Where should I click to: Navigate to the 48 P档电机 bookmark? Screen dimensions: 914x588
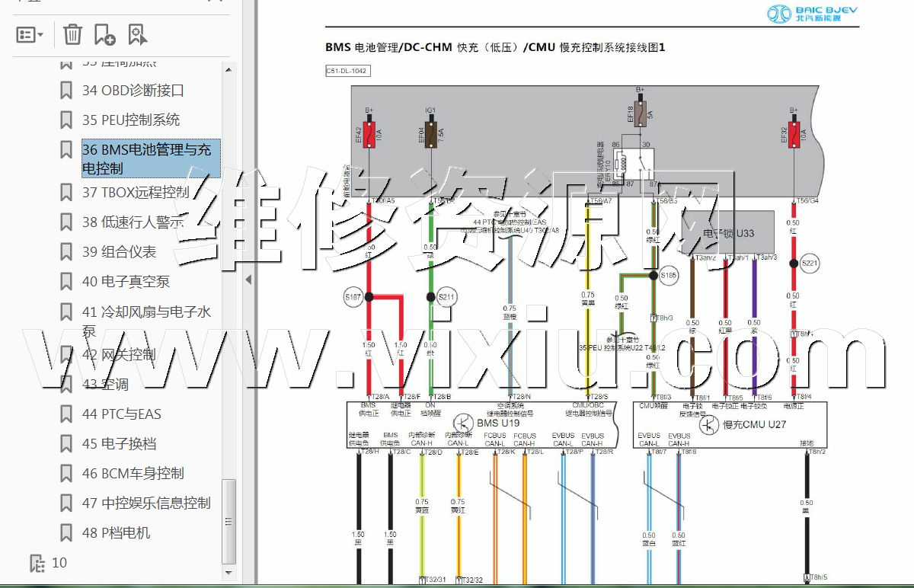116,533
